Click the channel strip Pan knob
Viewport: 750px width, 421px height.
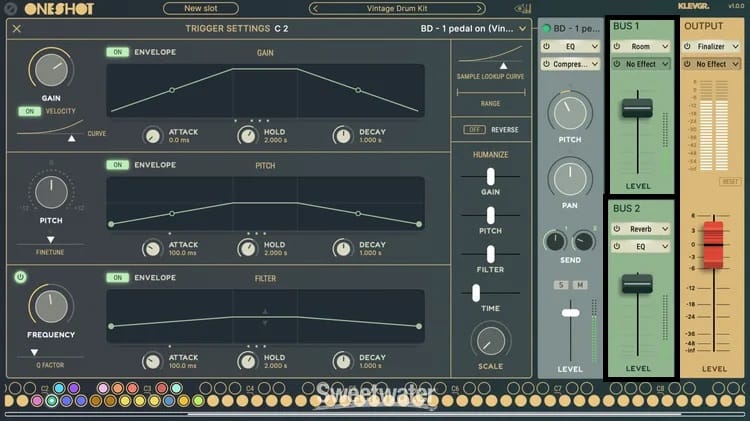pos(570,178)
